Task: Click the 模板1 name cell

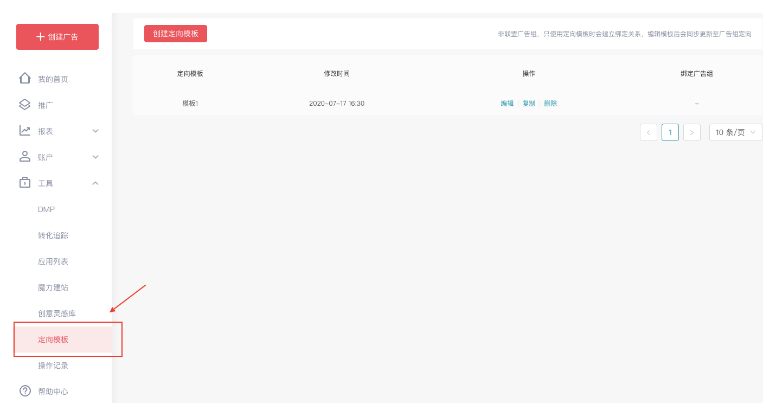Action: 190,103
